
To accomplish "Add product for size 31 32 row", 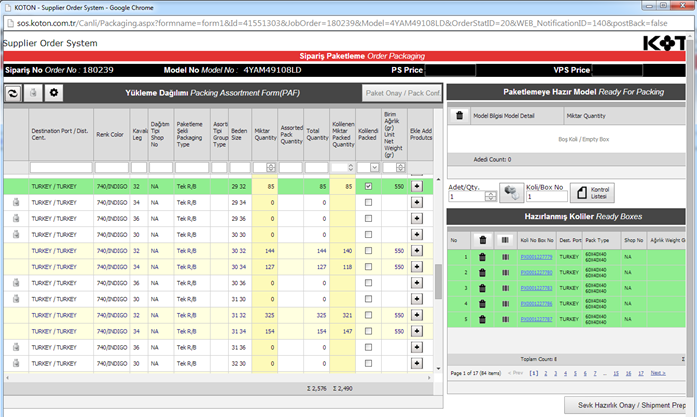I will [417, 315].
